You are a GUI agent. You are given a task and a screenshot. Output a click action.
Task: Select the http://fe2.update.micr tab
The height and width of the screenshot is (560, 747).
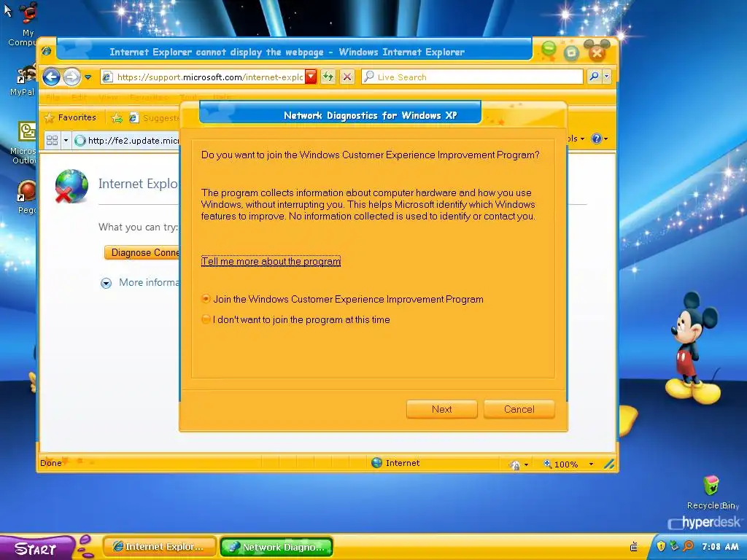tap(126, 141)
